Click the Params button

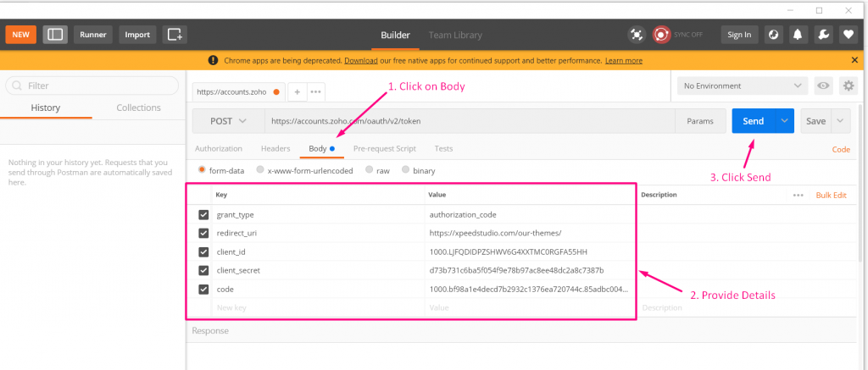pos(700,121)
